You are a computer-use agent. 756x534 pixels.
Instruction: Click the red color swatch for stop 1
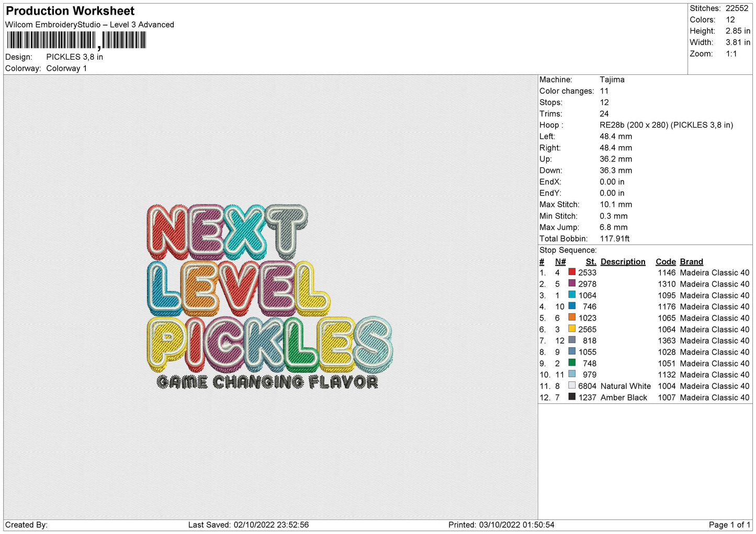[x=572, y=272]
